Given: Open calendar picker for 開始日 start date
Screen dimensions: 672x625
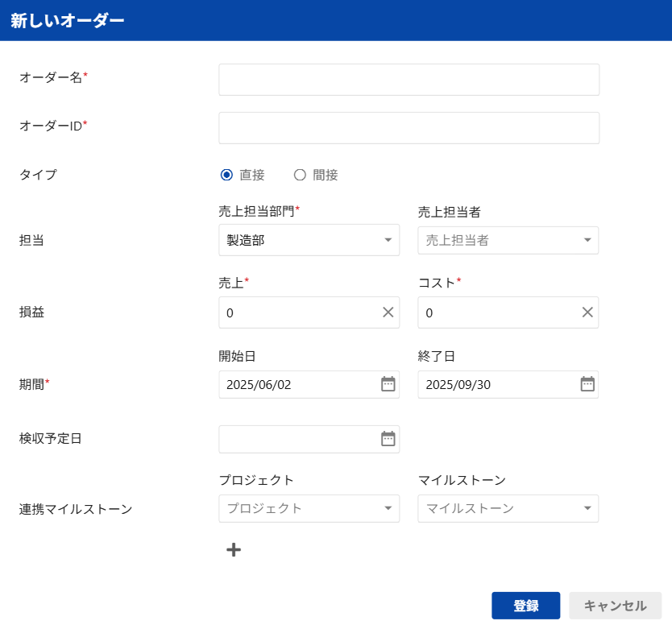Looking at the screenshot, I should pyautogui.click(x=388, y=384).
